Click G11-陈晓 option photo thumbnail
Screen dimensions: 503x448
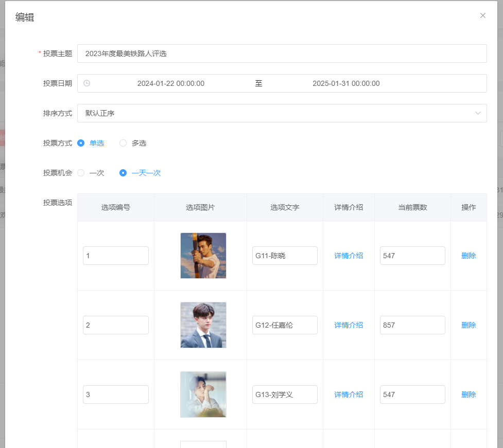[203, 256]
